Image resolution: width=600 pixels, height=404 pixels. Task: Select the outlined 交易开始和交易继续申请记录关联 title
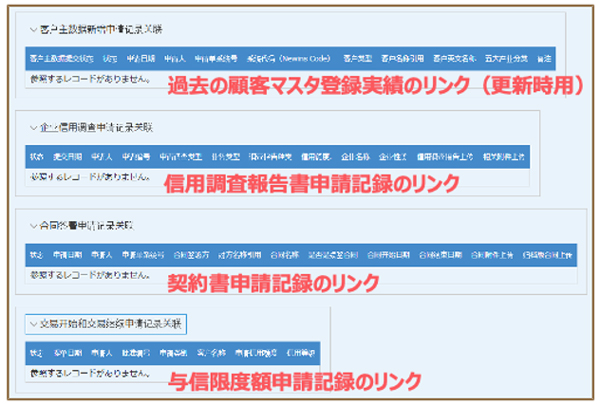coord(112,324)
